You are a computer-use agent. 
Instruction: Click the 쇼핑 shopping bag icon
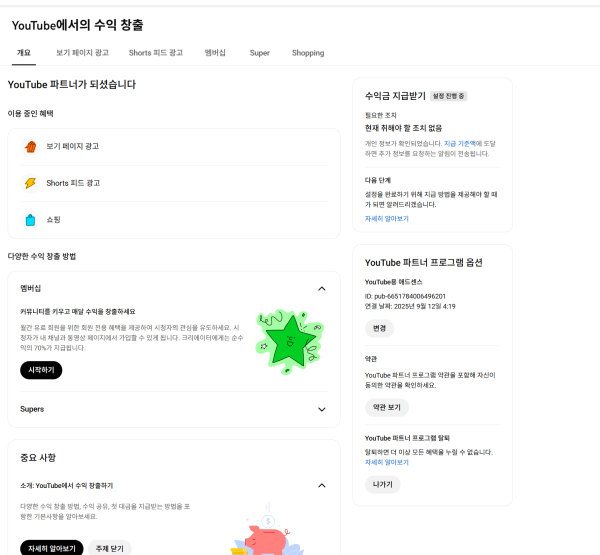tap(30, 220)
